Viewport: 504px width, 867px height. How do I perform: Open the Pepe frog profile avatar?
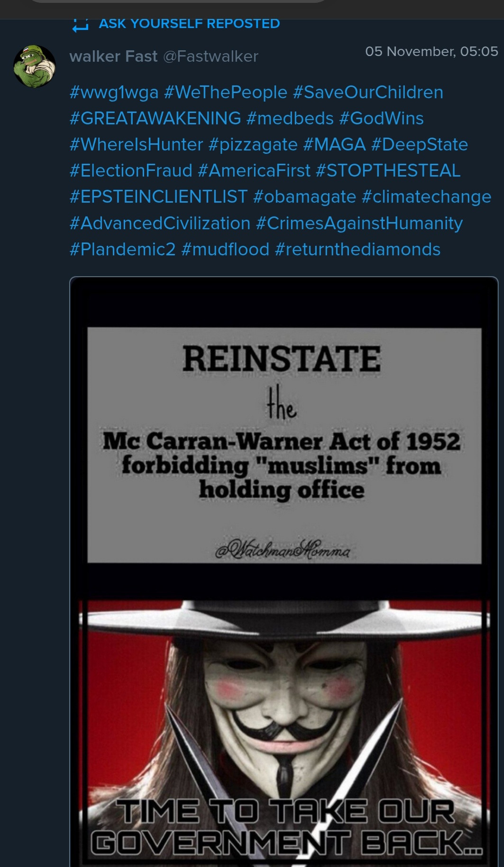click(34, 66)
